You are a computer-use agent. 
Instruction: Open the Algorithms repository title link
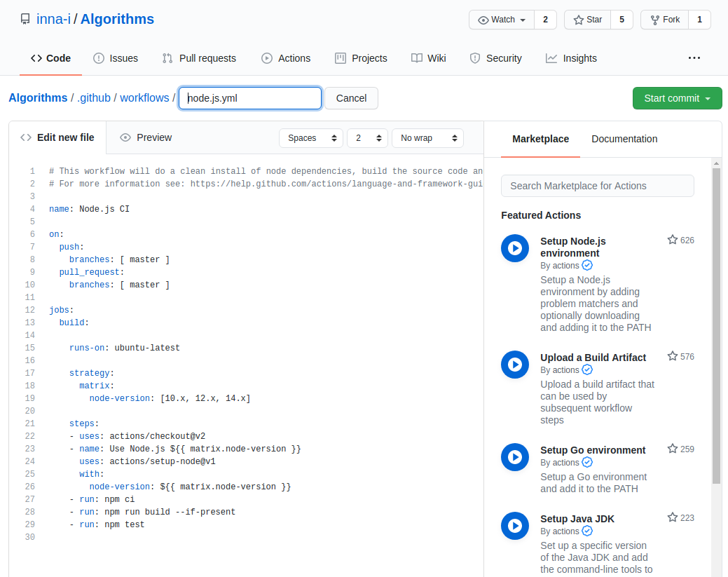pos(117,19)
